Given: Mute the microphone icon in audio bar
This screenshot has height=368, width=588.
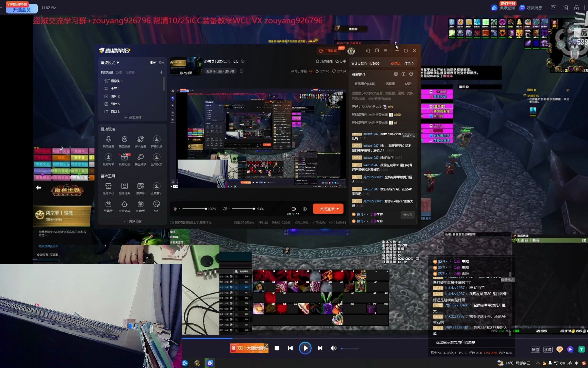Looking at the screenshot, I should point(175,209).
